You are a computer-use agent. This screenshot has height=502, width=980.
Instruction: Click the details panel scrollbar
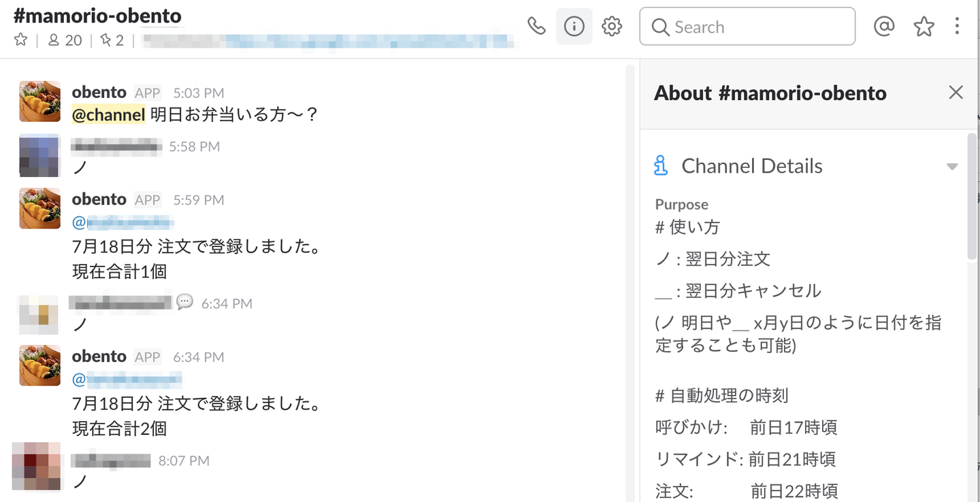tap(971, 197)
